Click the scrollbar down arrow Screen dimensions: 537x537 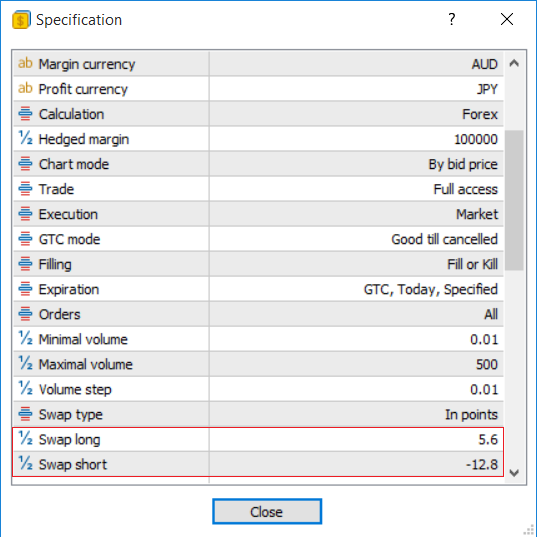[514, 473]
